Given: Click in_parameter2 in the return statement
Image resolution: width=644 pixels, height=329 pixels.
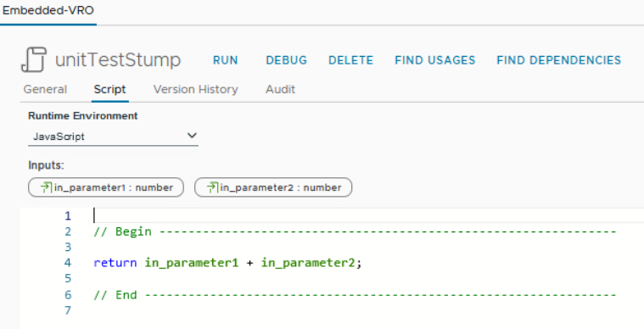Looking at the screenshot, I should (x=308, y=263).
